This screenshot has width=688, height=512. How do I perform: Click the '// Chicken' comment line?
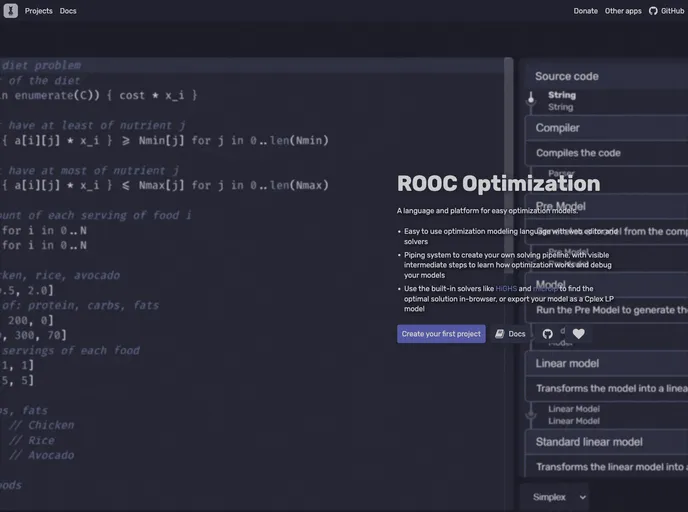[x=42, y=426]
